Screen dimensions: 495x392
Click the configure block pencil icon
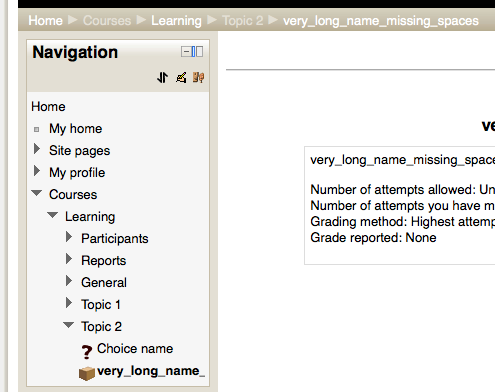tap(181, 78)
